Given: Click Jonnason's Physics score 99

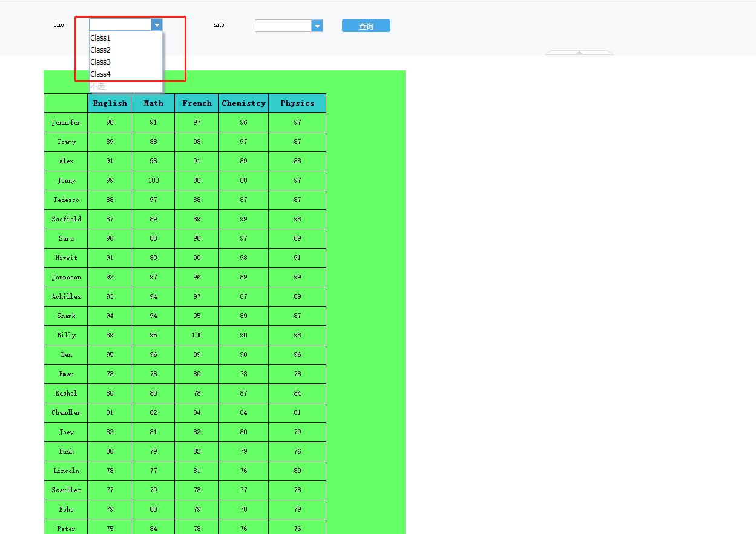Looking at the screenshot, I should pos(297,277).
